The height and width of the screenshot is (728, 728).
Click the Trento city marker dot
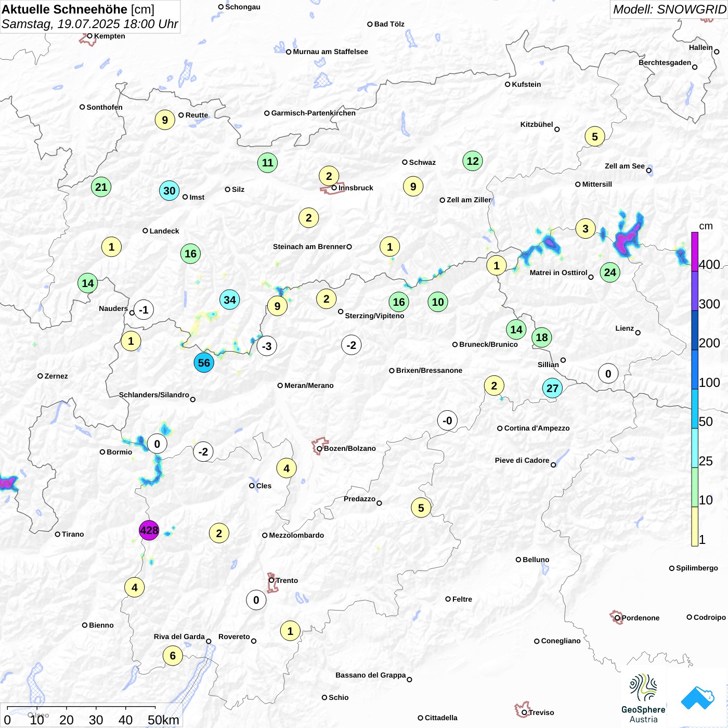point(271,580)
